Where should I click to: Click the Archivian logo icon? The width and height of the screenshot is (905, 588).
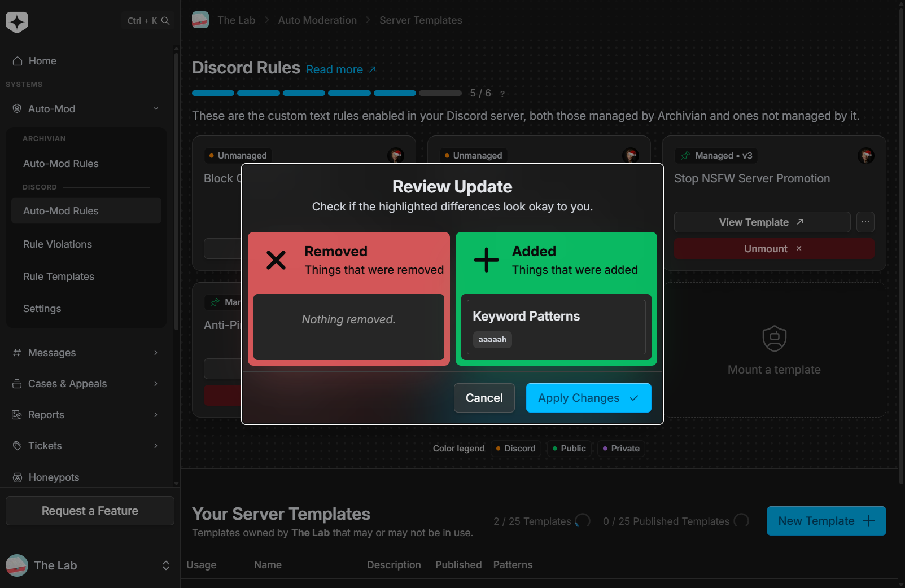[17, 22]
